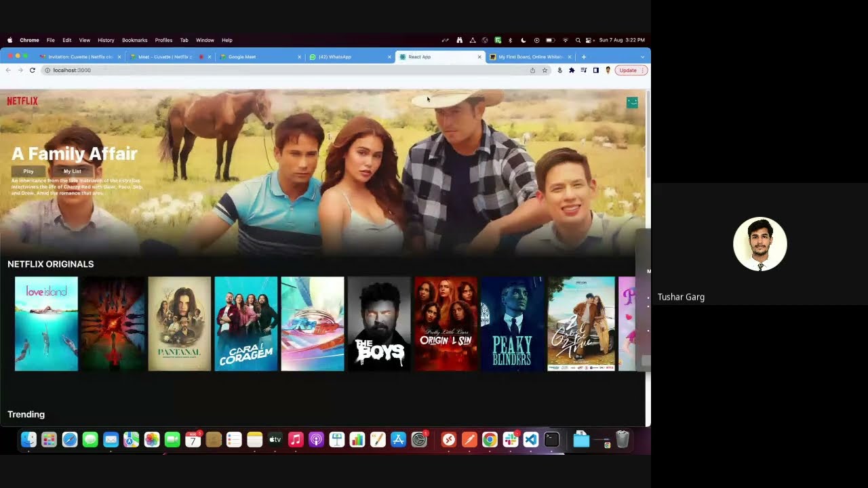
Task: Click the Netflix logo
Action: [x=22, y=101]
